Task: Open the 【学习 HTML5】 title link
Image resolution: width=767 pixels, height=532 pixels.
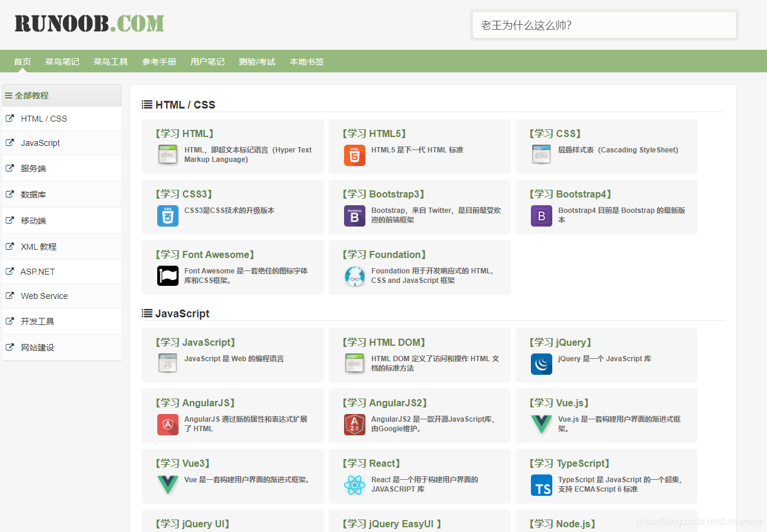Action: click(x=374, y=133)
